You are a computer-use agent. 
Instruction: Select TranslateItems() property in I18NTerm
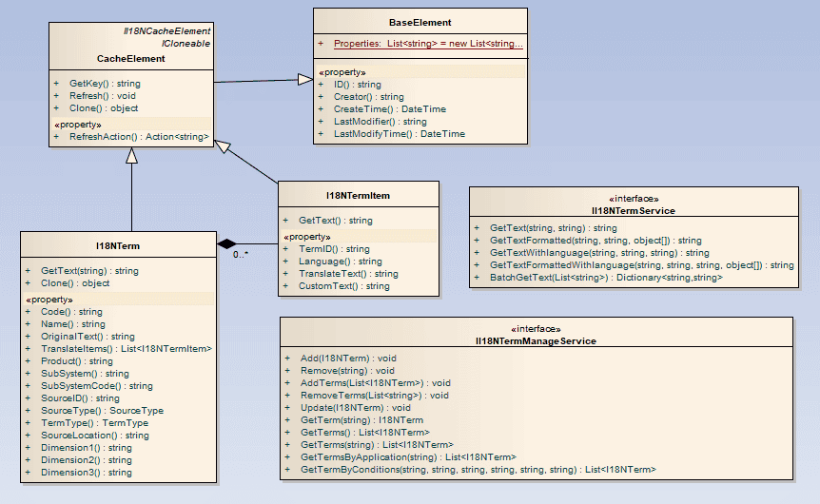(x=126, y=349)
